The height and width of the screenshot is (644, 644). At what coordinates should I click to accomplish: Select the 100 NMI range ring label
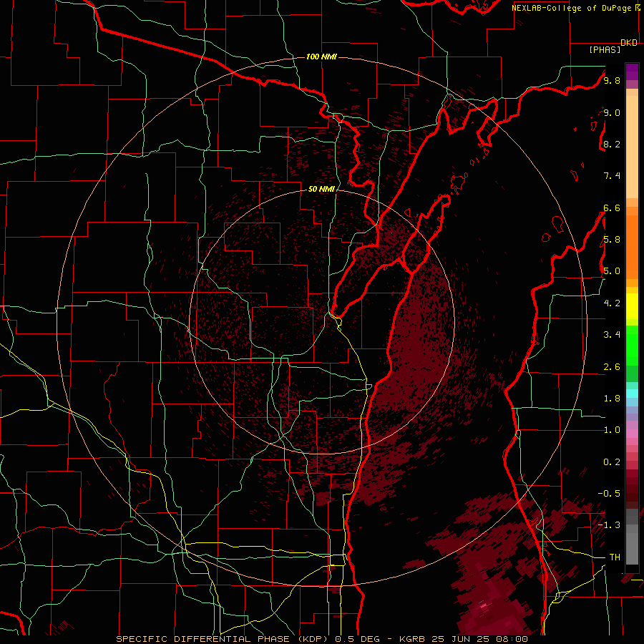[321, 57]
